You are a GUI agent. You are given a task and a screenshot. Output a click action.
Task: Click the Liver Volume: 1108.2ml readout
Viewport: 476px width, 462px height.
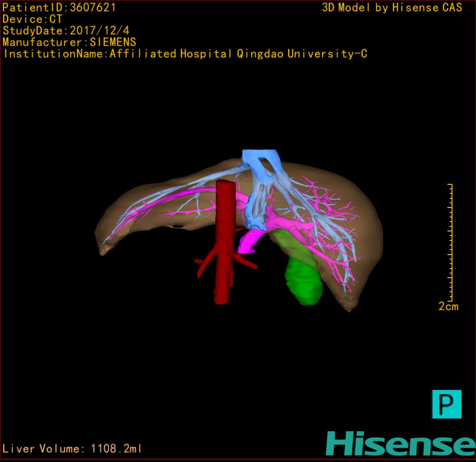coord(72,448)
